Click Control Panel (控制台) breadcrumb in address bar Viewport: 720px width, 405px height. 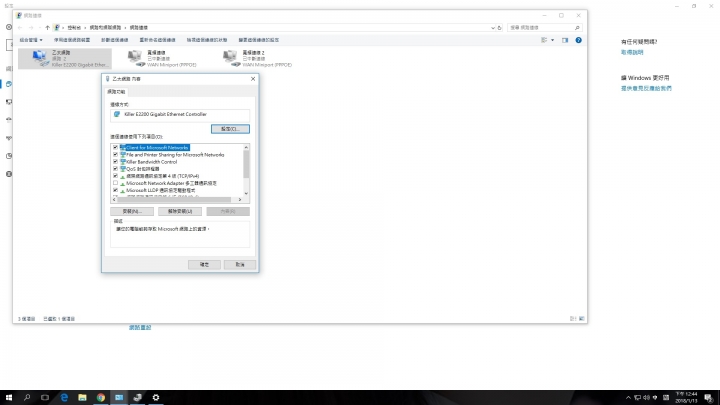[74, 28]
